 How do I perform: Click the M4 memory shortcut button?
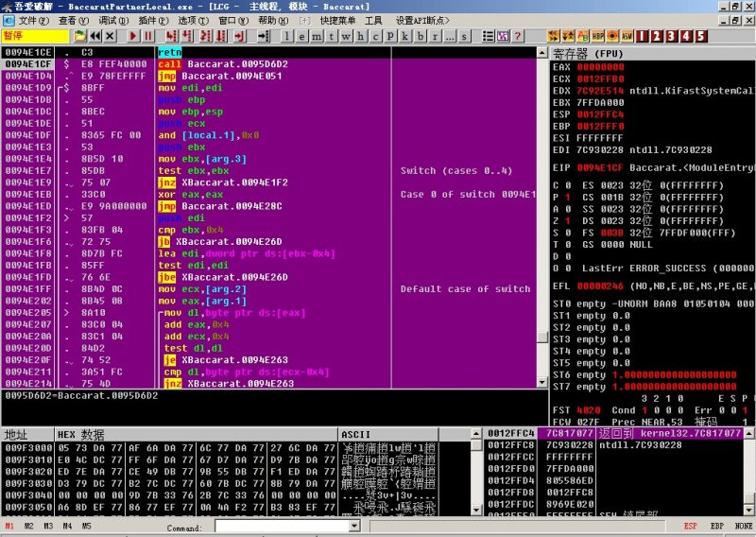click(x=67, y=526)
